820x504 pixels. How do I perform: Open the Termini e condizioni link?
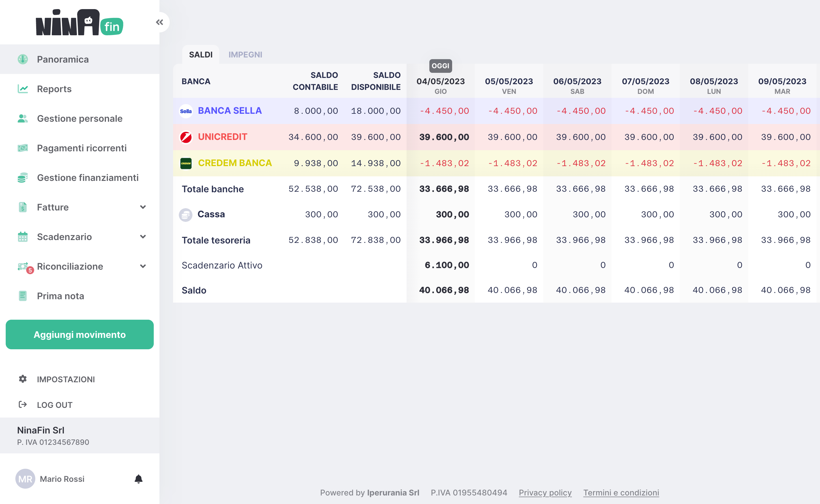coord(621,493)
